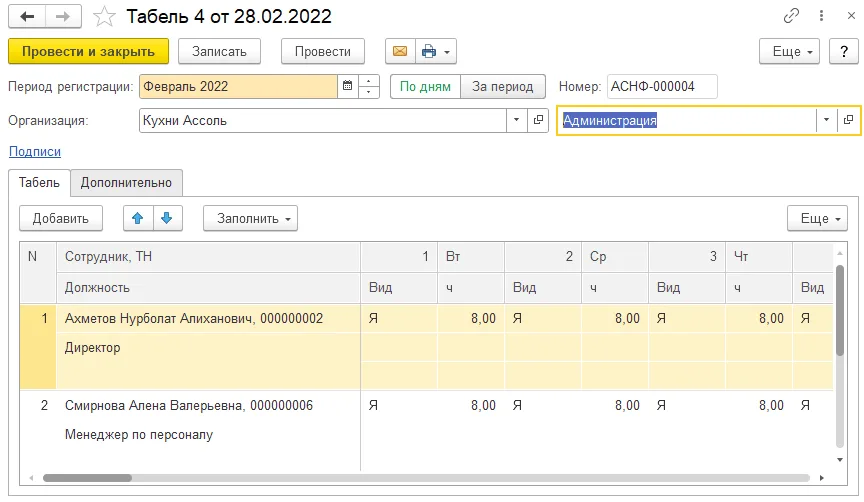Screen dimensions: 864x502
Task: Click Провести и закрыть button
Action: (88, 51)
